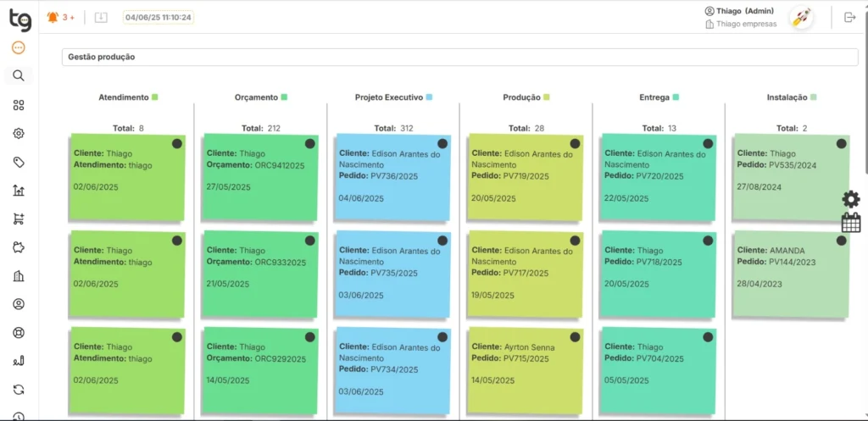Open the dashboard grid icon in sidebar
Screen dimensions: 868x421
(x=19, y=105)
